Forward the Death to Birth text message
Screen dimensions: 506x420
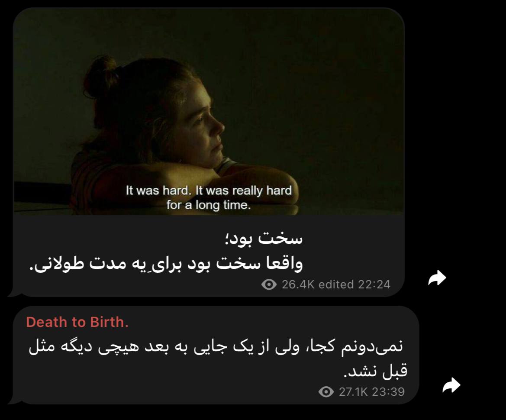tap(451, 385)
